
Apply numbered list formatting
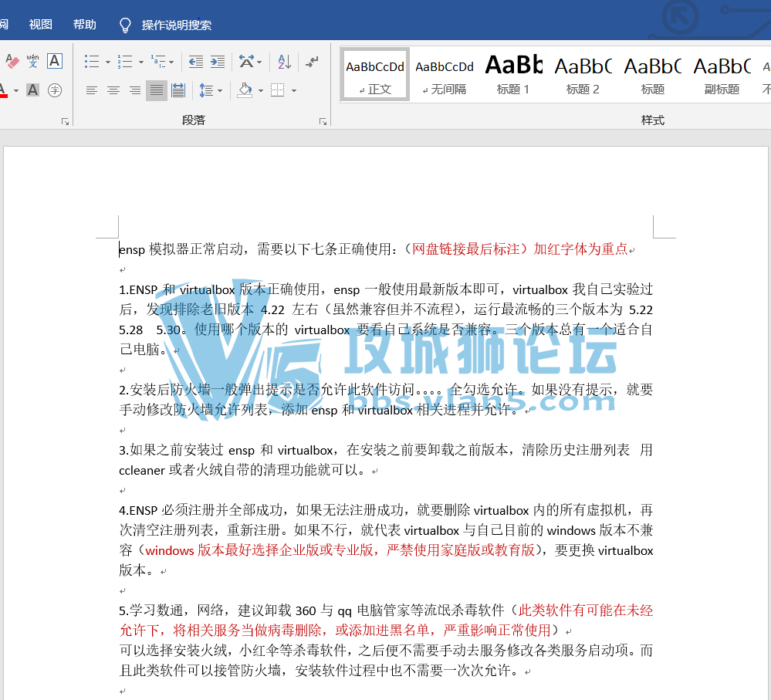[x=125, y=62]
